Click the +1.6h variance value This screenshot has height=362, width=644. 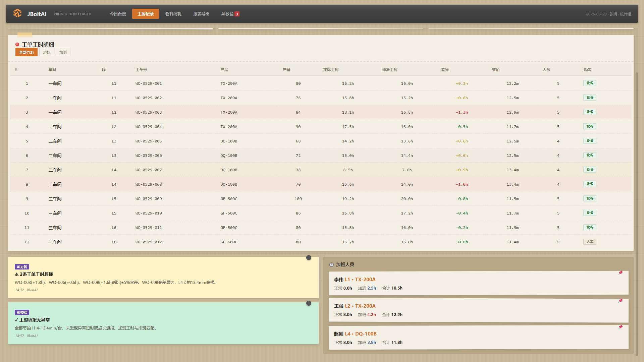coord(462,184)
